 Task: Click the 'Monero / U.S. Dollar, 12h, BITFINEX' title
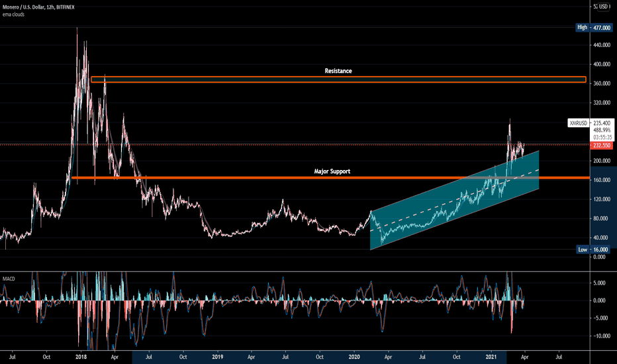click(x=38, y=7)
